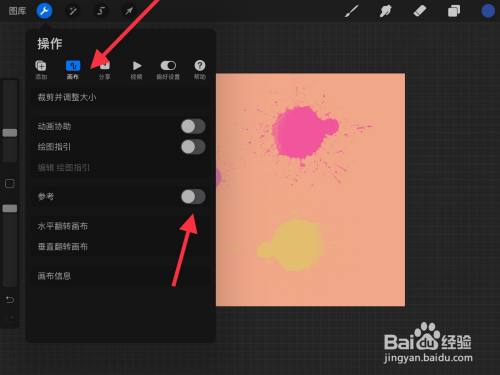This screenshot has width=500, height=375.
Task: Tap the wrench Actions icon
Action: pyautogui.click(x=44, y=11)
